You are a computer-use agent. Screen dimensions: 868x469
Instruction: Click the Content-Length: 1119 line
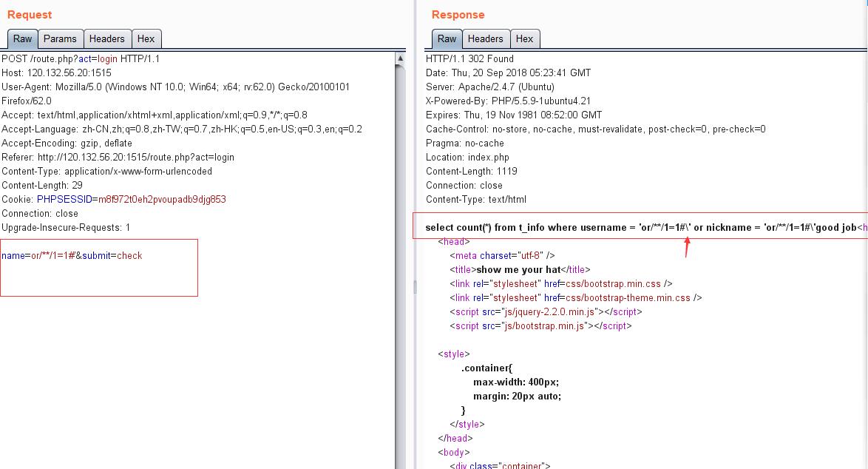tap(472, 171)
